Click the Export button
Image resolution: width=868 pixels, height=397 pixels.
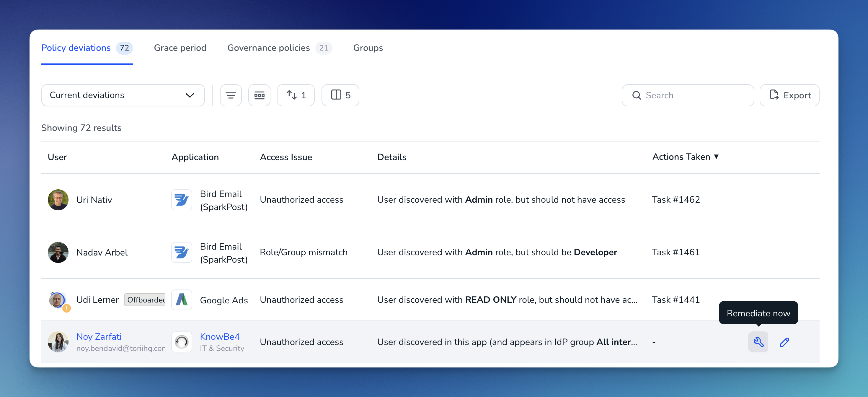789,95
